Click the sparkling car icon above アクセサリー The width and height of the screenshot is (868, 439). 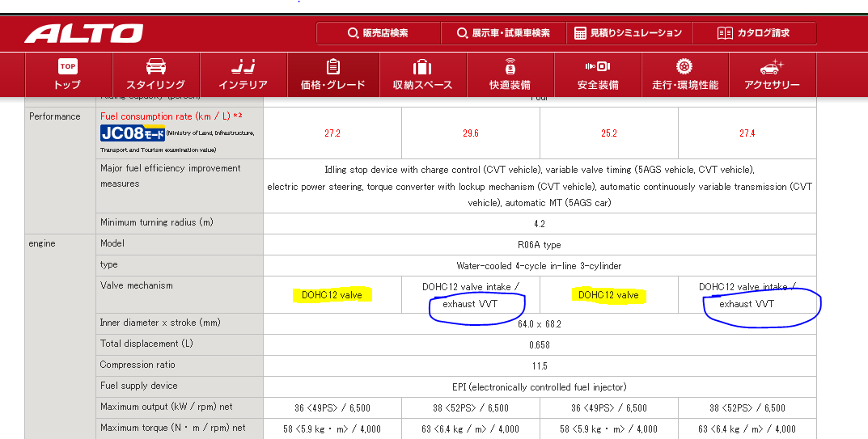[772, 67]
